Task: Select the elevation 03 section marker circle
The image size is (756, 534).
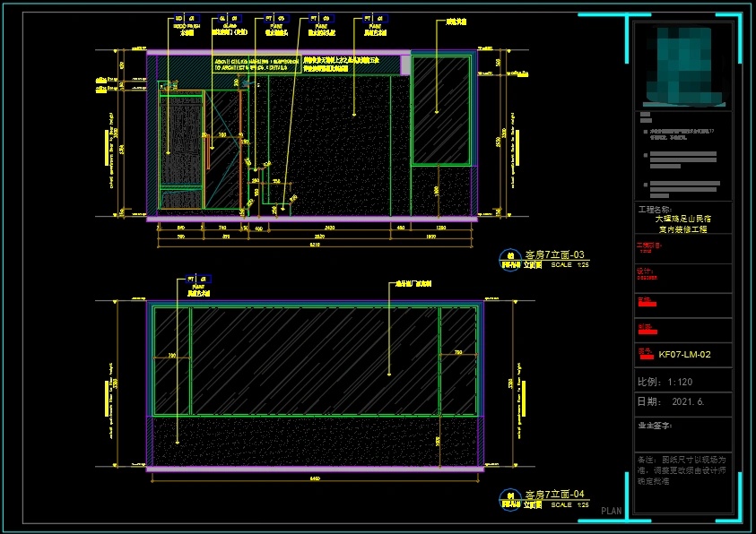Action: (x=509, y=261)
